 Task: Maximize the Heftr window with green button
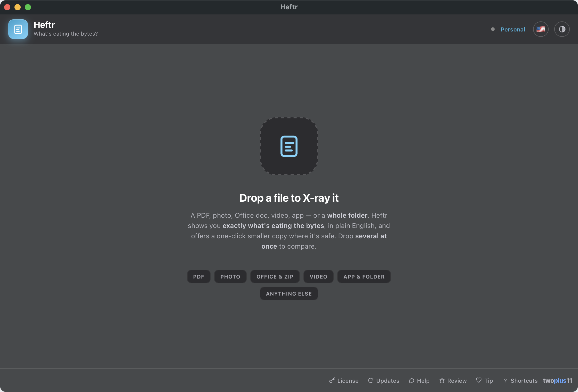coord(28,7)
